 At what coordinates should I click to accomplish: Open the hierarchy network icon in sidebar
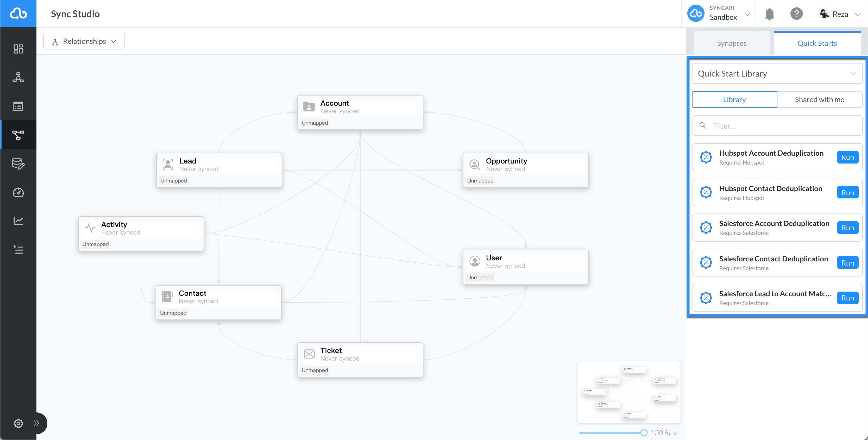18,78
